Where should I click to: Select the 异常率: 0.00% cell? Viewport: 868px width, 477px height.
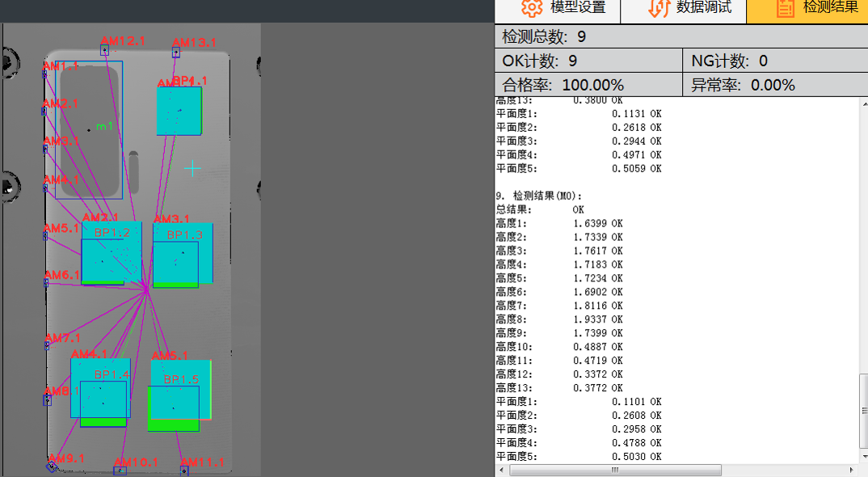(776, 85)
